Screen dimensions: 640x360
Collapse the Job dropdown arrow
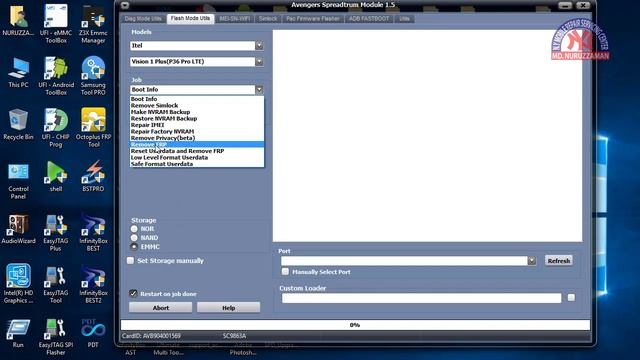(x=259, y=89)
